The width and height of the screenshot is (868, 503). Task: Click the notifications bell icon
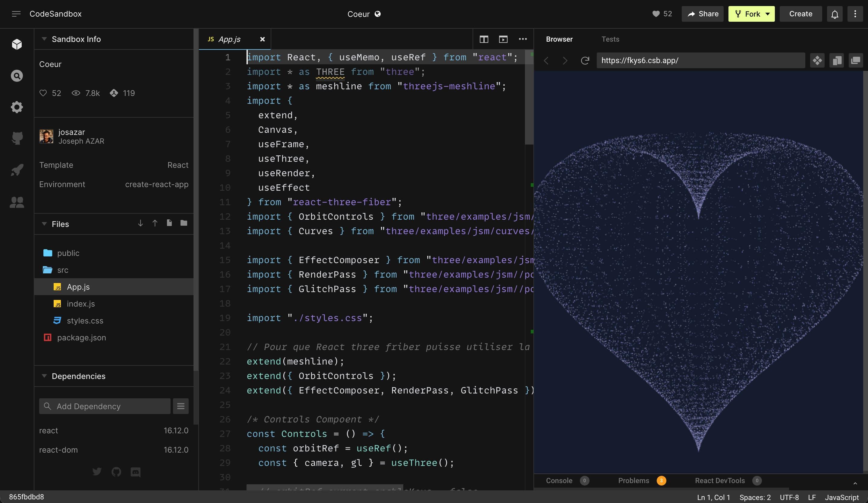[835, 13]
